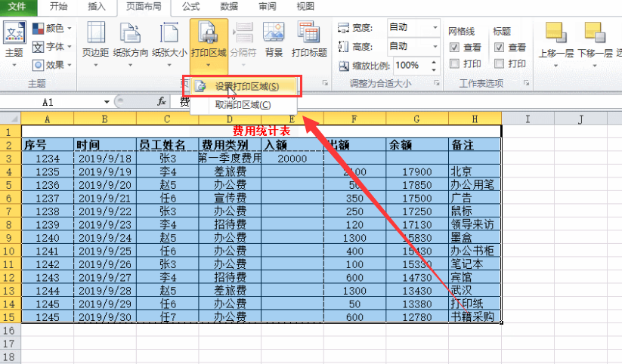622x364 pixels.
Task: Click the fx insert function icon
Action: point(161,102)
